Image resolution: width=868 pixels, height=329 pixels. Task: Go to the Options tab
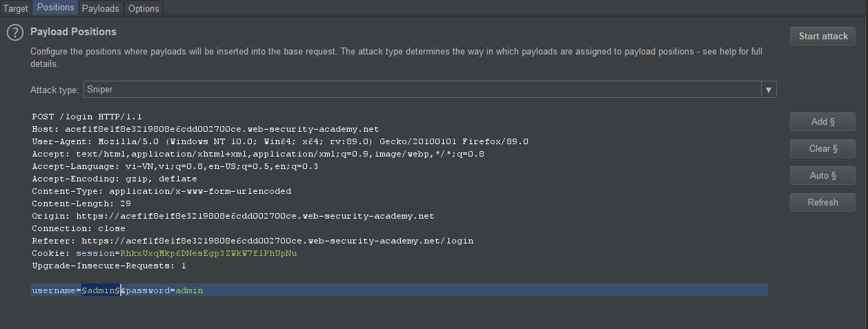pyautogui.click(x=144, y=8)
